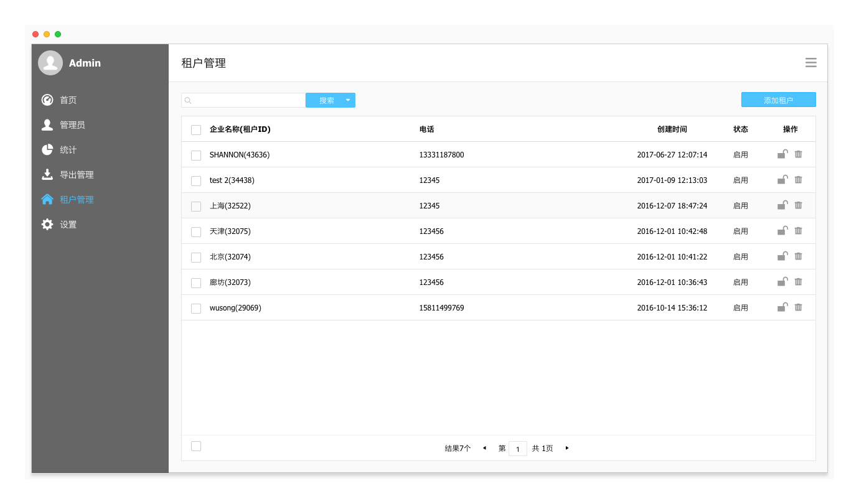Screen dimensions: 859x504
Task: Toggle the footer checkbox beside pagination
Action: (196, 446)
